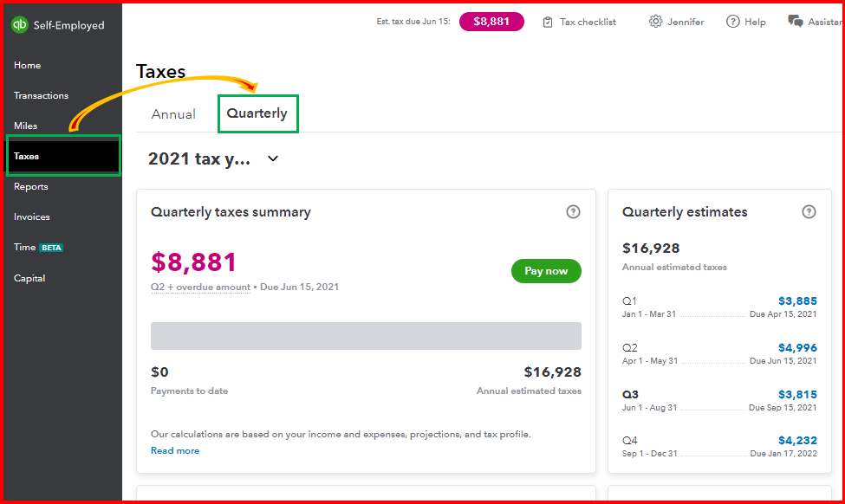Screen dimensions: 845x504
Task: Open the Transactions page
Action: pyautogui.click(x=40, y=95)
